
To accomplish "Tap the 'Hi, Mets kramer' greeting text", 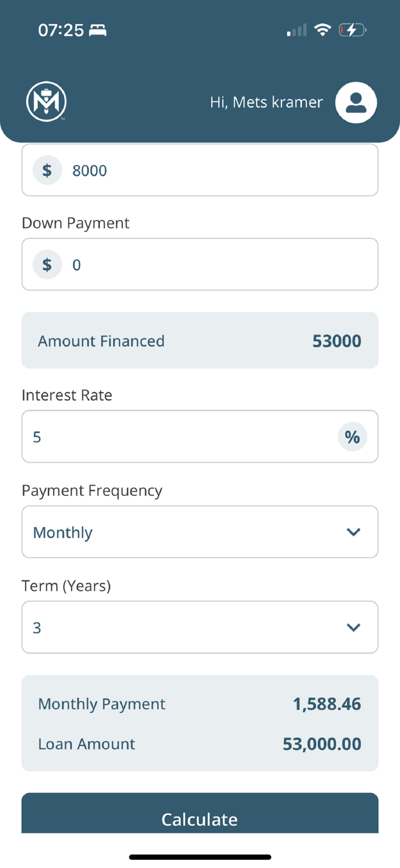I will pos(266,102).
